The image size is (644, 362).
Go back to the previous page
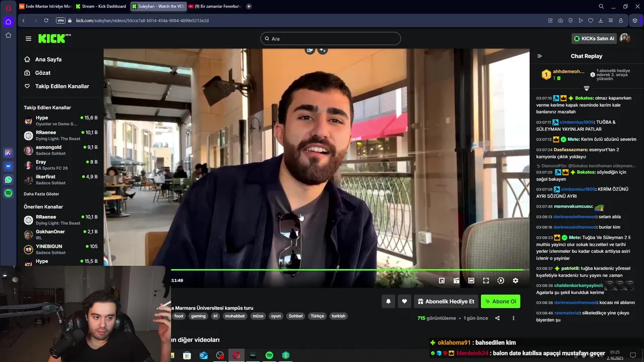click(23, 21)
